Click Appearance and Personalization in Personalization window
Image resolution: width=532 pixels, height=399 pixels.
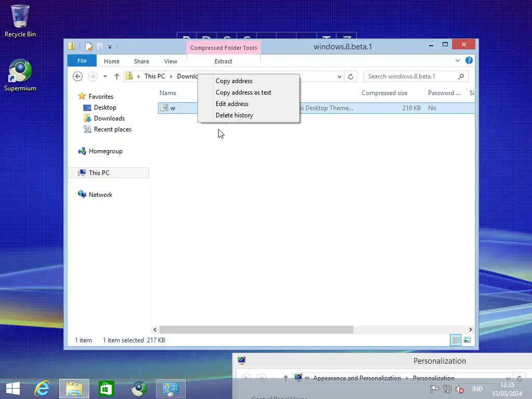click(357, 378)
